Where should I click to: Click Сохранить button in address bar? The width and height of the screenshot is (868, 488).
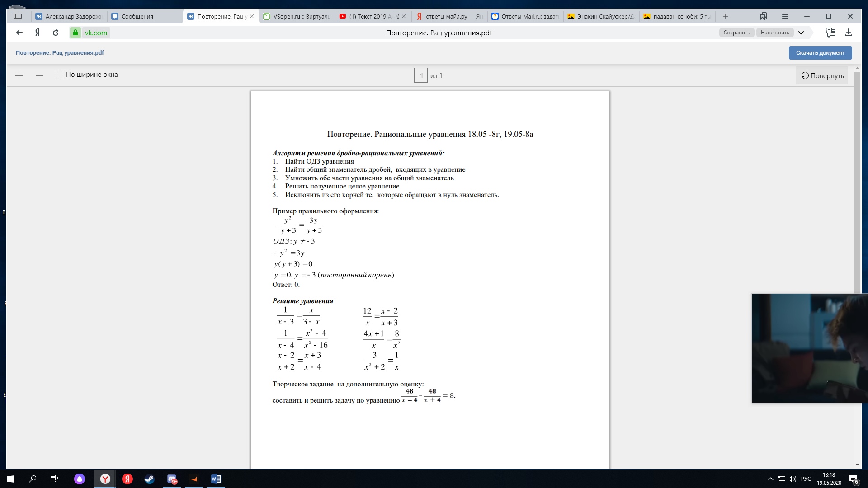[736, 33]
